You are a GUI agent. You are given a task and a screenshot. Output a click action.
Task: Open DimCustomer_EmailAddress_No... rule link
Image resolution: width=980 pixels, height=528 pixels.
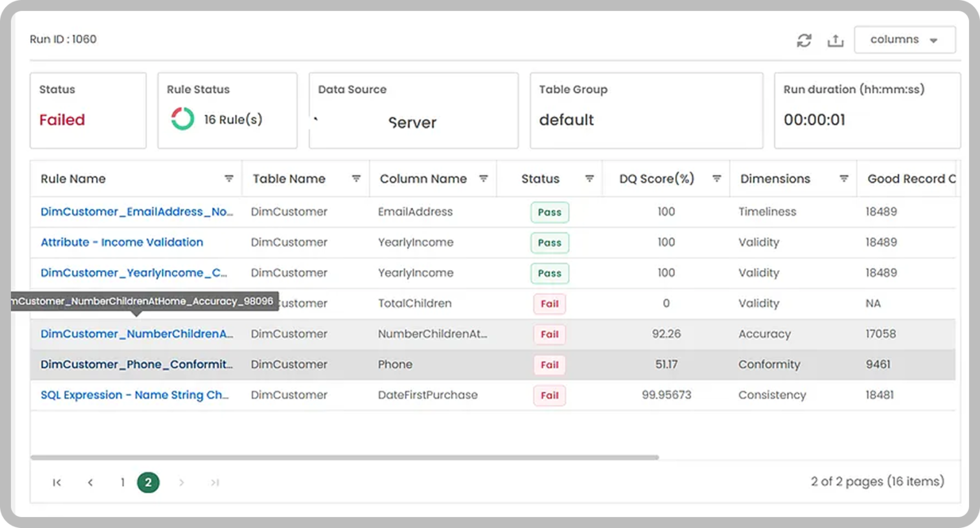[137, 211]
